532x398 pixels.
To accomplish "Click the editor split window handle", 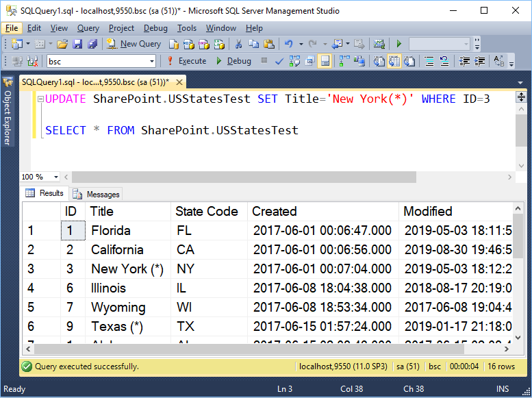I will click(x=520, y=97).
